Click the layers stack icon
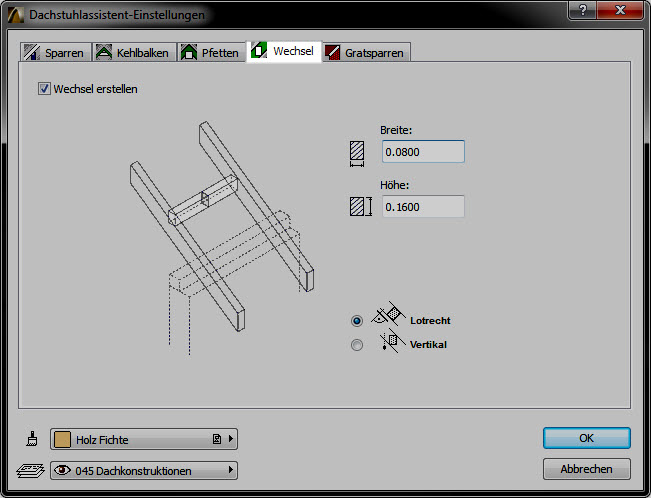651x498 pixels. coord(30,471)
